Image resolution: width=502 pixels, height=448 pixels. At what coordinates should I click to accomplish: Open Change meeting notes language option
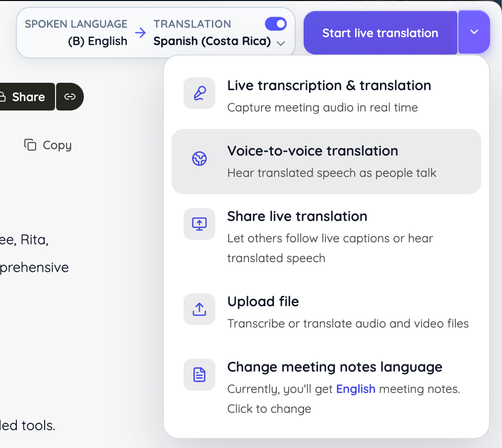click(326, 387)
